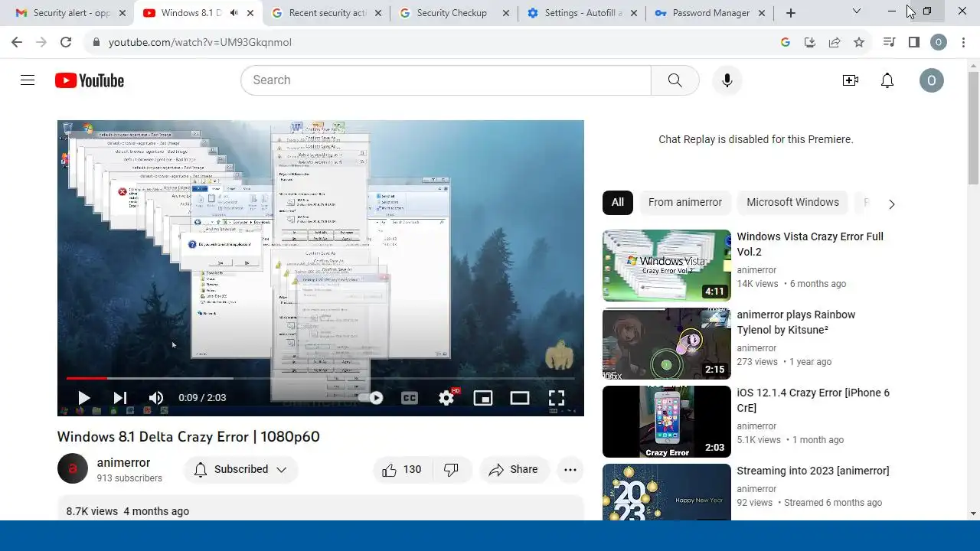Open the animerror channel avatar

[x=73, y=469]
